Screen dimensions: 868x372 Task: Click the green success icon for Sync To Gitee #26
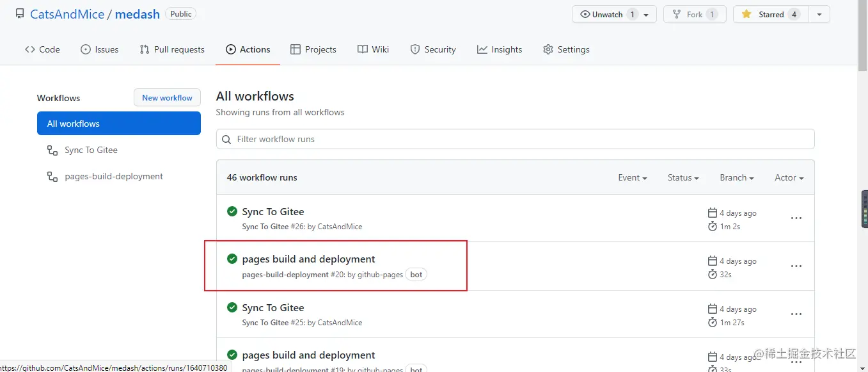[x=232, y=211]
